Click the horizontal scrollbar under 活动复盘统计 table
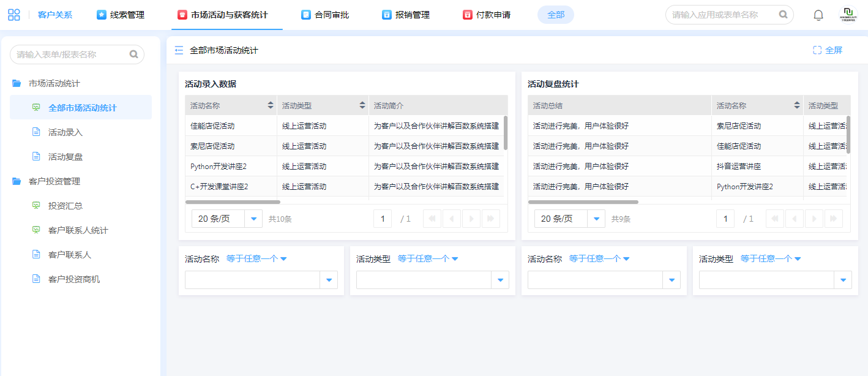This screenshot has height=376, width=868. [x=583, y=201]
